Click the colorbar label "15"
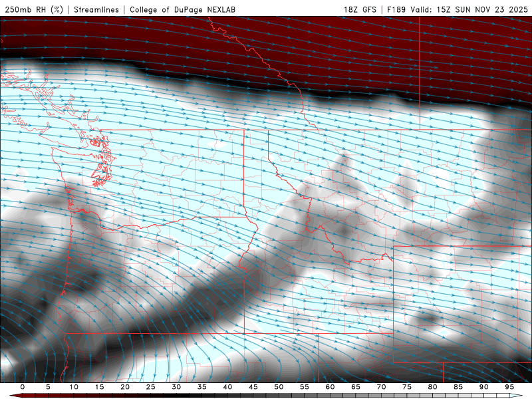The height and width of the screenshot is (399, 532). tap(99, 387)
